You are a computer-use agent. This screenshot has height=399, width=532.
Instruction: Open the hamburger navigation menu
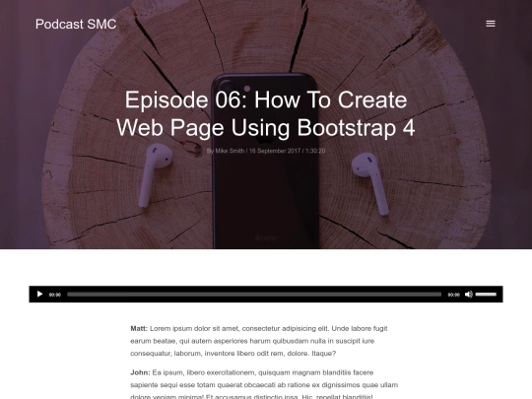coord(491,24)
